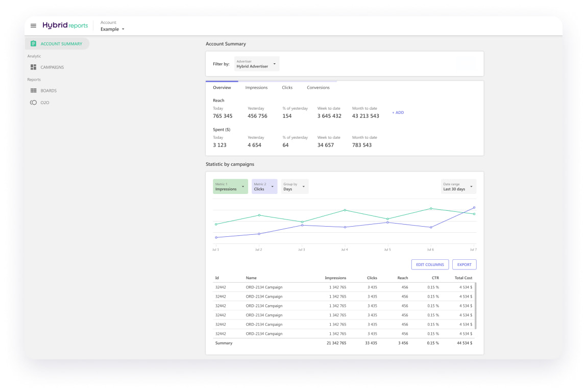Click the Hybrid reports logo
Viewport: 587px width, 392px height.
click(65, 26)
